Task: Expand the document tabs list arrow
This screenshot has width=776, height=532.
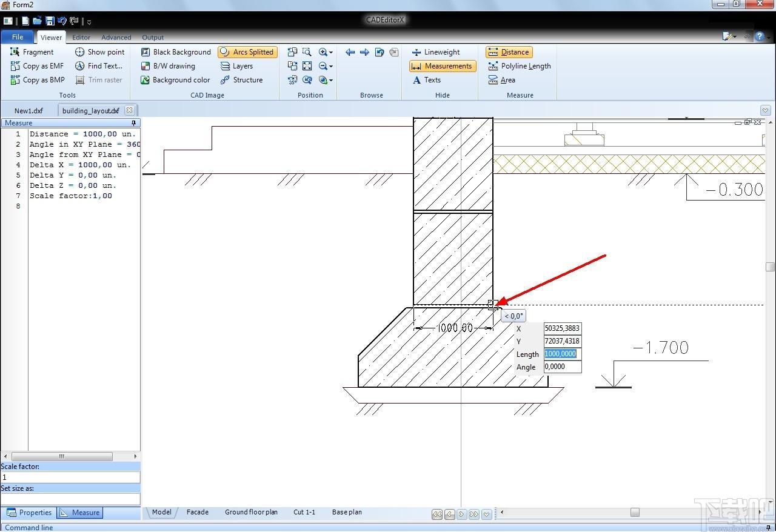Action: [766, 110]
